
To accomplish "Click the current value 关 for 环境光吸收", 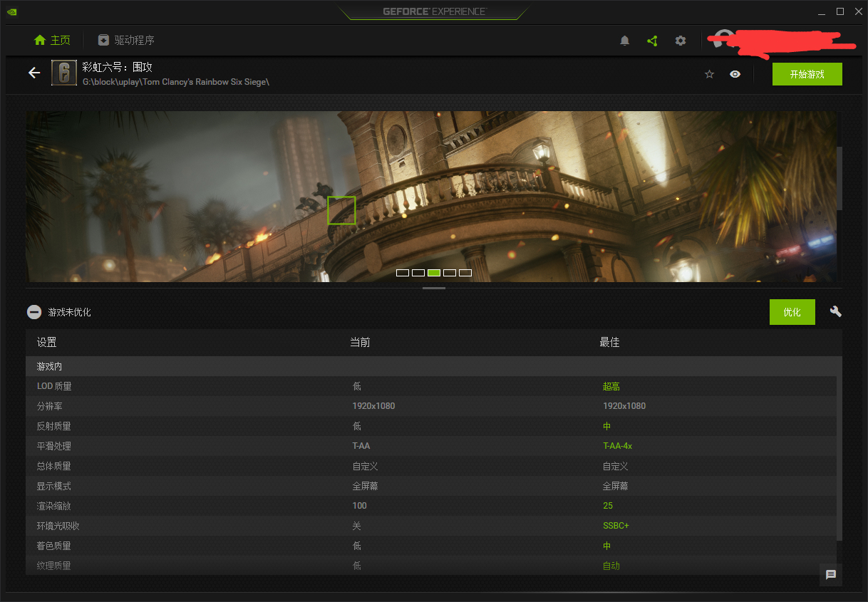I will pos(357,526).
